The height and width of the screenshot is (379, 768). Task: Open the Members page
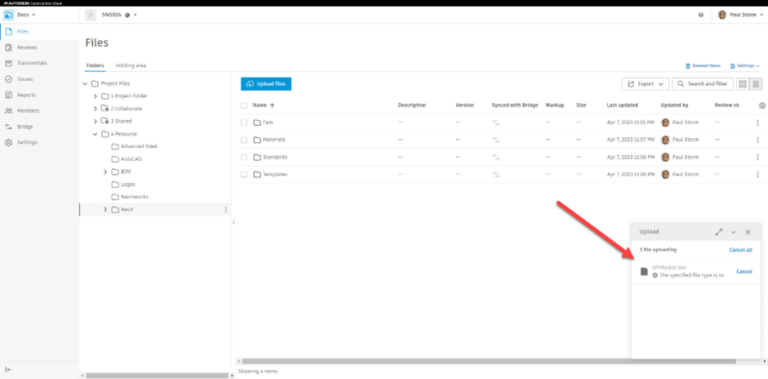pyautogui.click(x=28, y=111)
